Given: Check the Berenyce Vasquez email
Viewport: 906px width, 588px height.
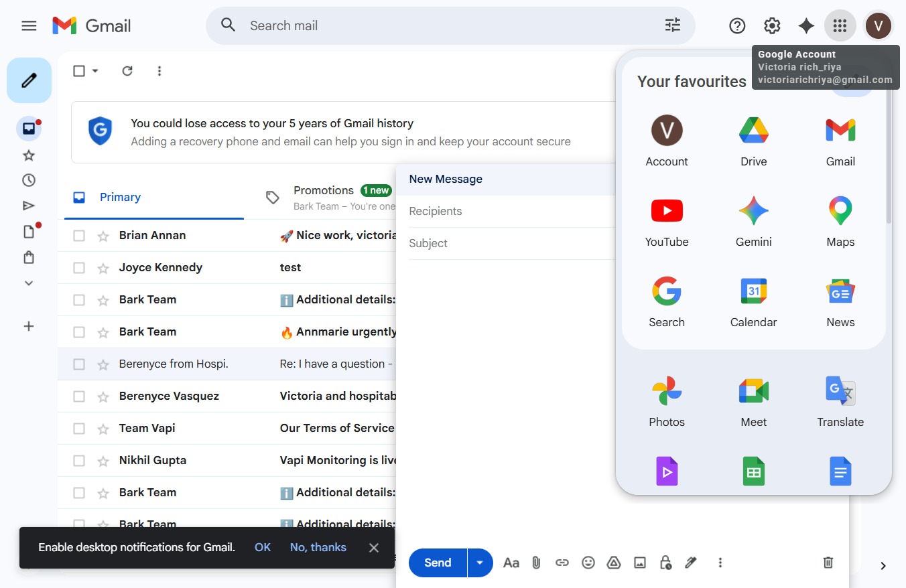Looking at the screenshot, I should pos(79,396).
